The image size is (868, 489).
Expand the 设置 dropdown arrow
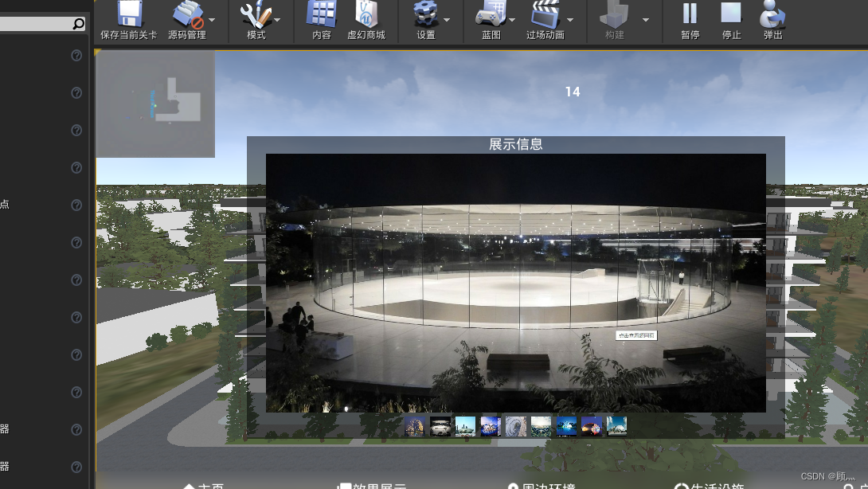447,20
